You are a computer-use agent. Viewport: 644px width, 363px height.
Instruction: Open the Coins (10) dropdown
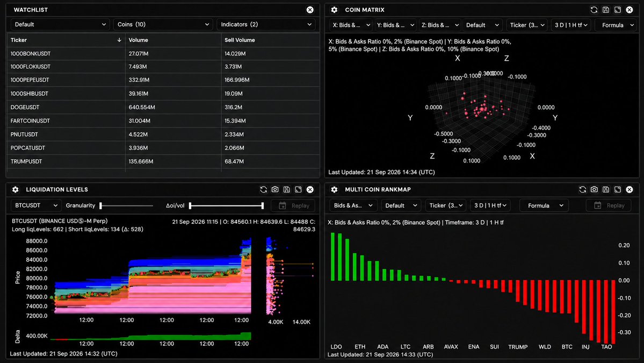163,24
